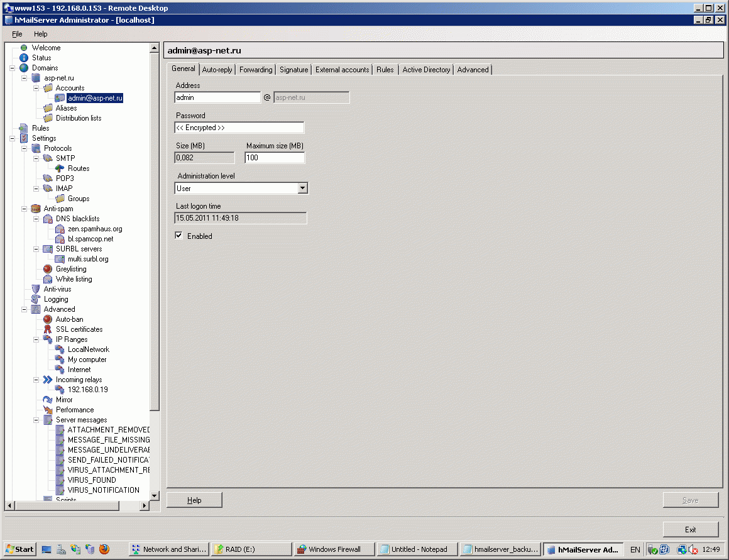Screen dimensions: 729x560
Task: Click the tree's vertical scroll down arrow
Action: pyautogui.click(x=155, y=496)
